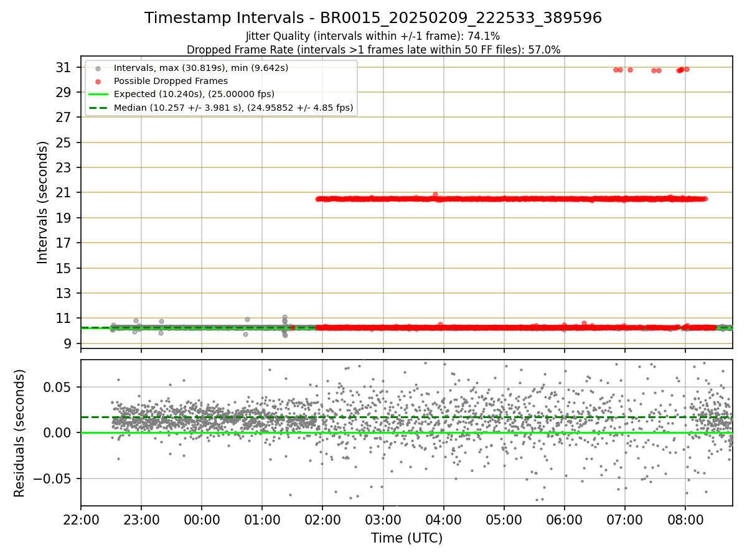The height and width of the screenshot is (560, 747).
Task: Click the red band of points near 20.5 seconds
Action: [511, 199]
